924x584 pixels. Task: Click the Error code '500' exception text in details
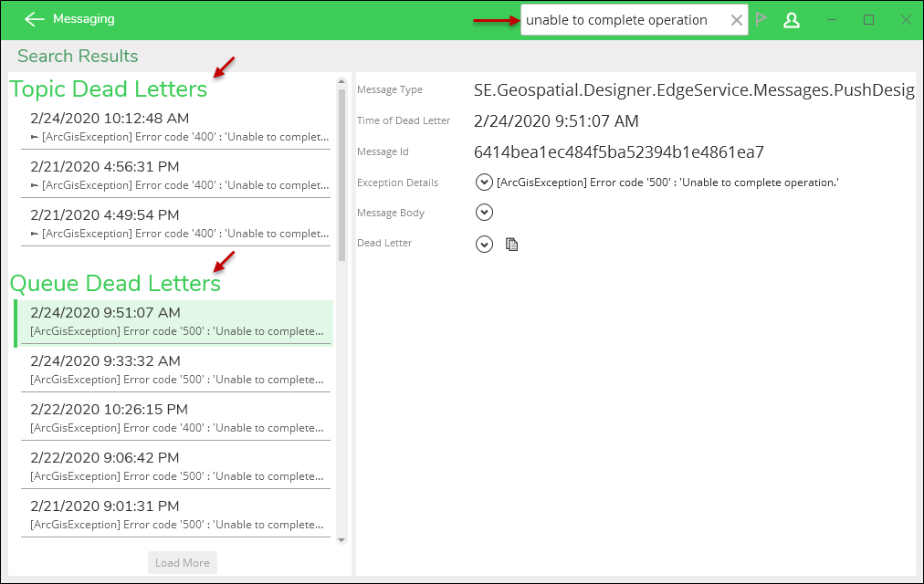pyautogui.click(x=667, y=182)
